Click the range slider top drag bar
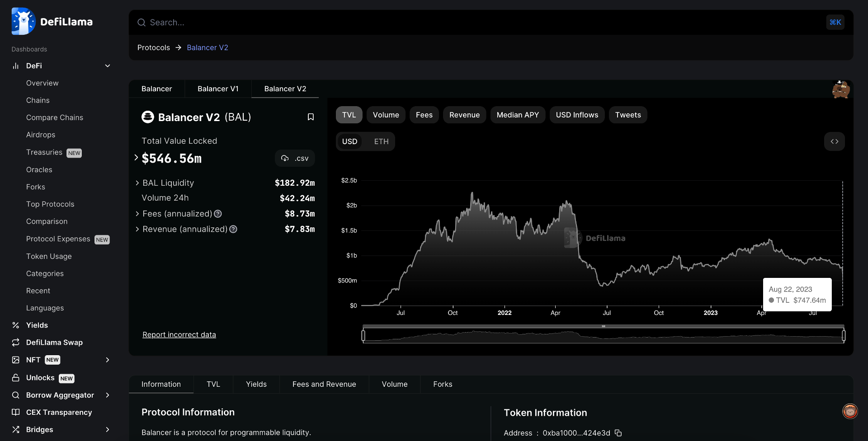 604,326
